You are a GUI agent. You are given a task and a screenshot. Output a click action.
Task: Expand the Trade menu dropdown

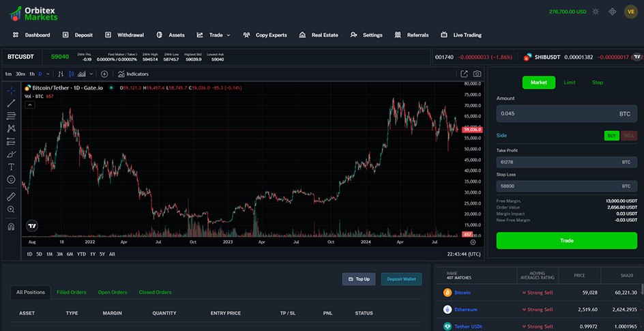pos(228,35)
